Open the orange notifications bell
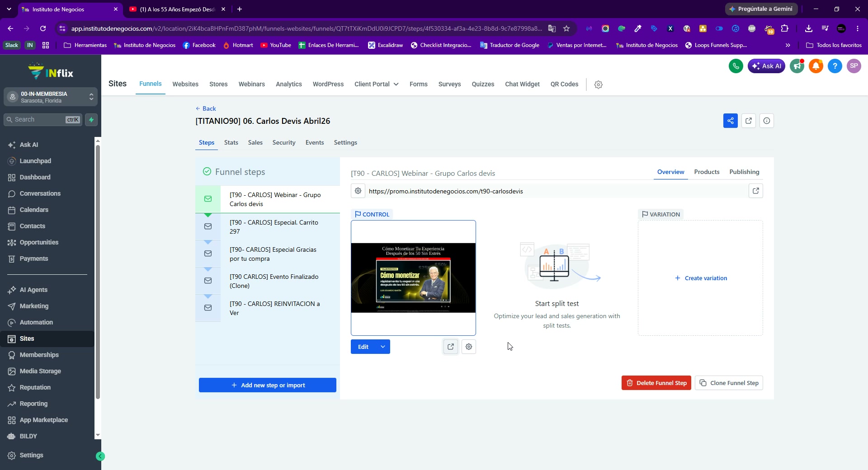868x470 pixels. click(816, 66)
